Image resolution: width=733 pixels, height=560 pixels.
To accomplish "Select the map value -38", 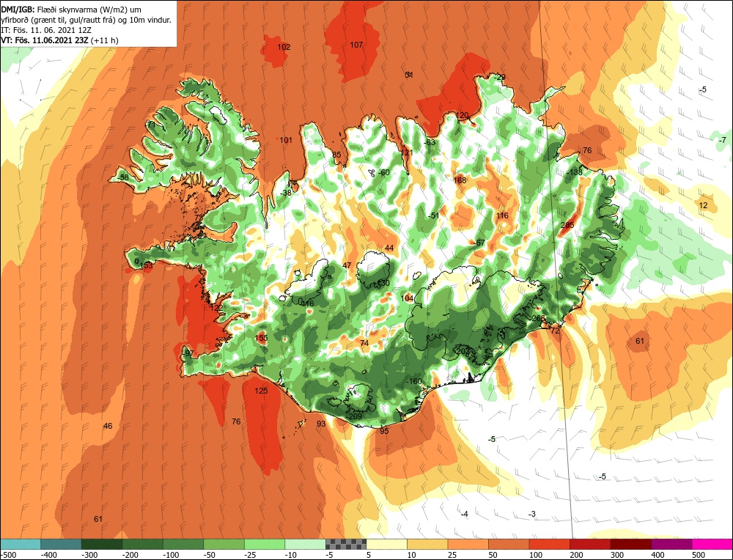I will point(286,193).
